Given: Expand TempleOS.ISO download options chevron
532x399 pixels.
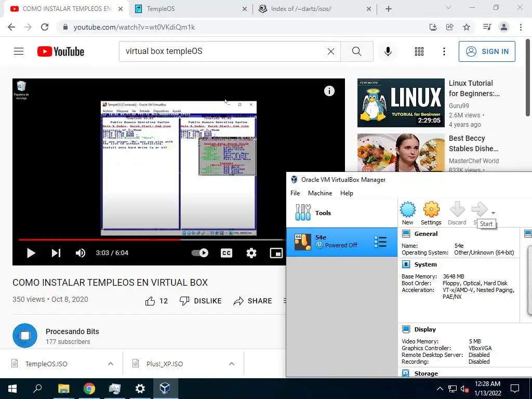Looking at the screenshot, I should (111, 364).
